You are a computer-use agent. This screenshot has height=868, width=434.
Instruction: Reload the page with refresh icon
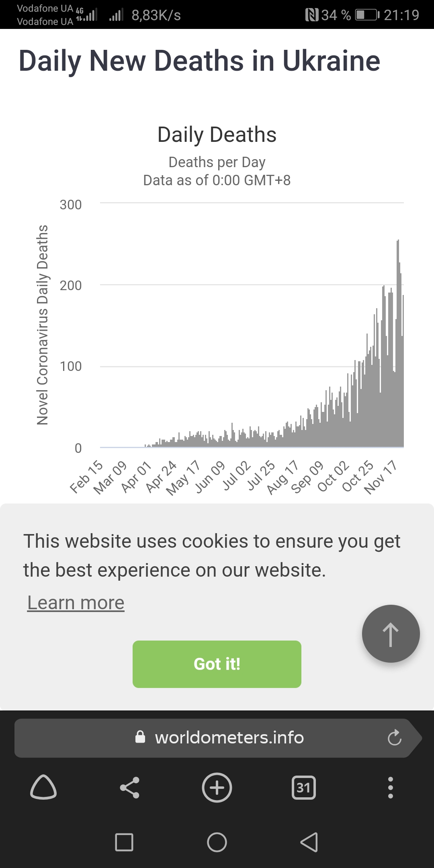click(394, 737)
